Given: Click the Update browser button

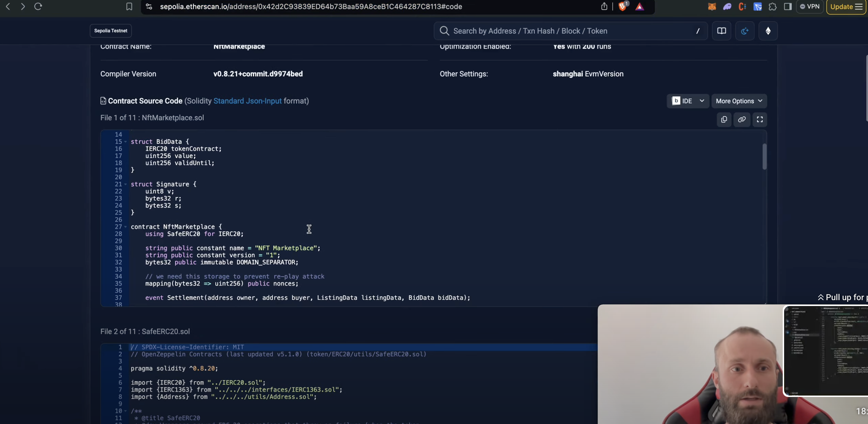Looking at the screenshot, I should tap(846, 7).
